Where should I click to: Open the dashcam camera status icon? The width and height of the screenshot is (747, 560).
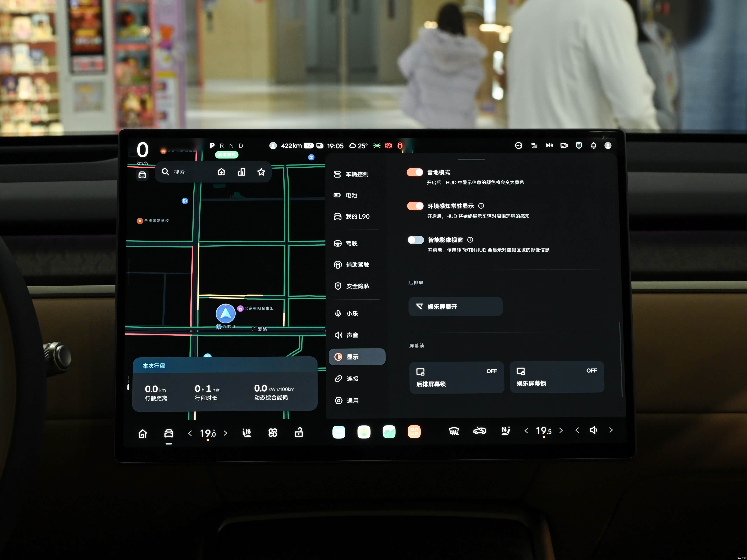(x=564, y=145)
